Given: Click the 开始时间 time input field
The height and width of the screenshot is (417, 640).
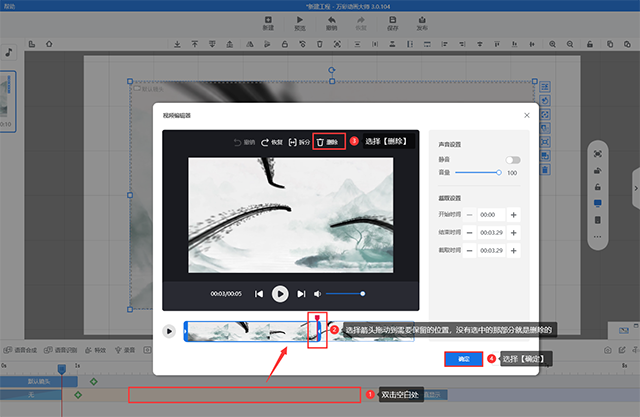Looking at the screenshot, I should coord(491,214).
